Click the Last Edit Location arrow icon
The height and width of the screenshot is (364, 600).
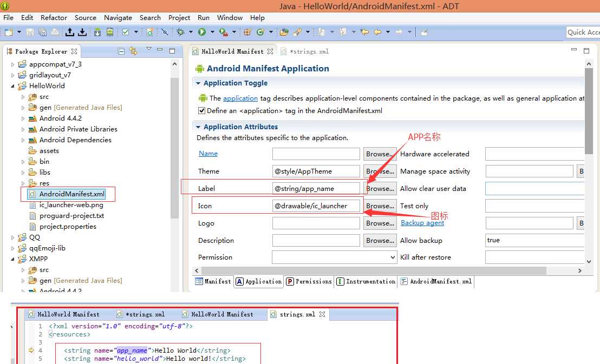(x=364, y=32)
